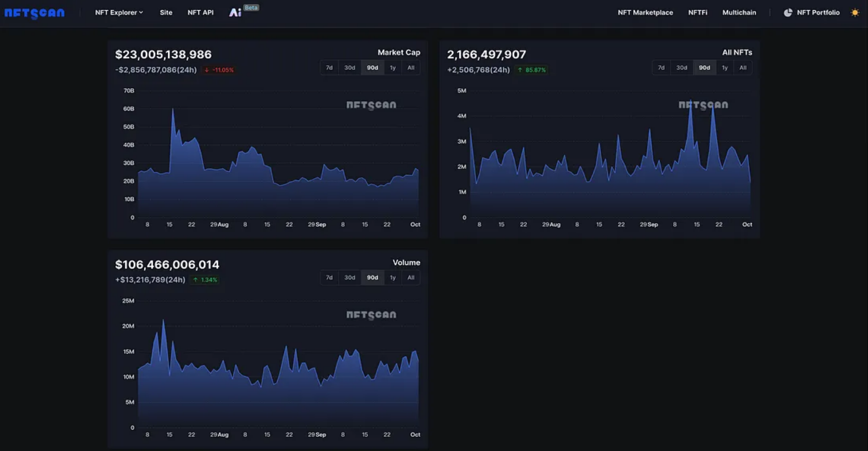Select All range on All NFTs chart
Screen dimensions: 868x451
743,68
